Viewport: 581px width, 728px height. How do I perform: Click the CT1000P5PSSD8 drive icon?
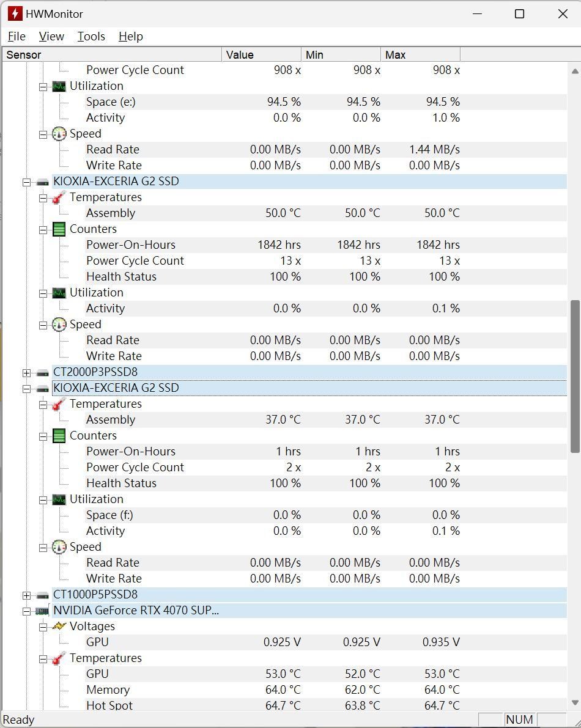[42, 595]
